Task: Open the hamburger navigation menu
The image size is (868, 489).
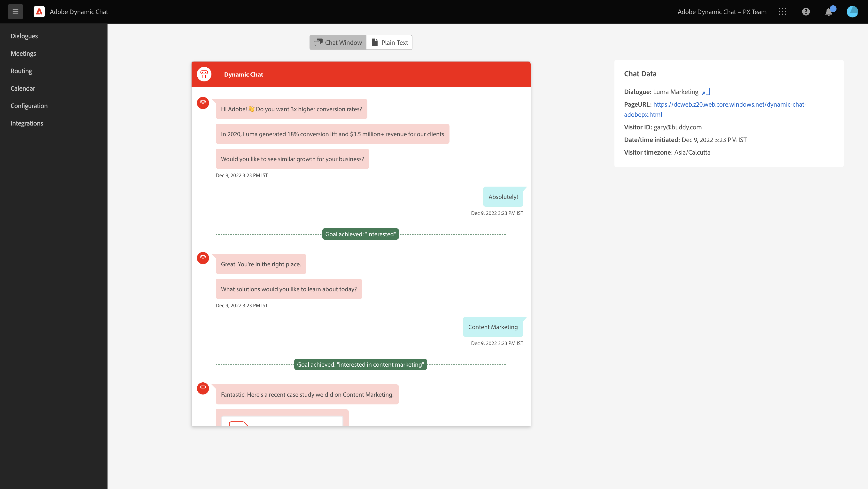Action: click(x=15, y=11)
